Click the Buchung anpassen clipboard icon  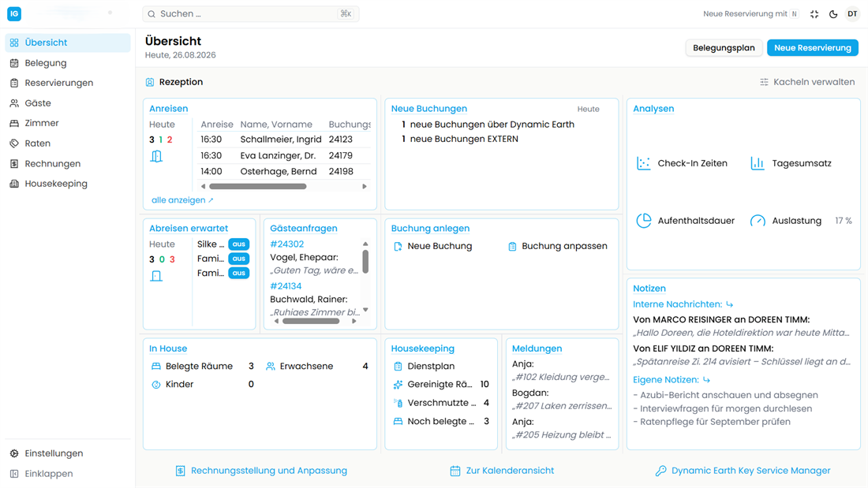click(x=512, y=246)
